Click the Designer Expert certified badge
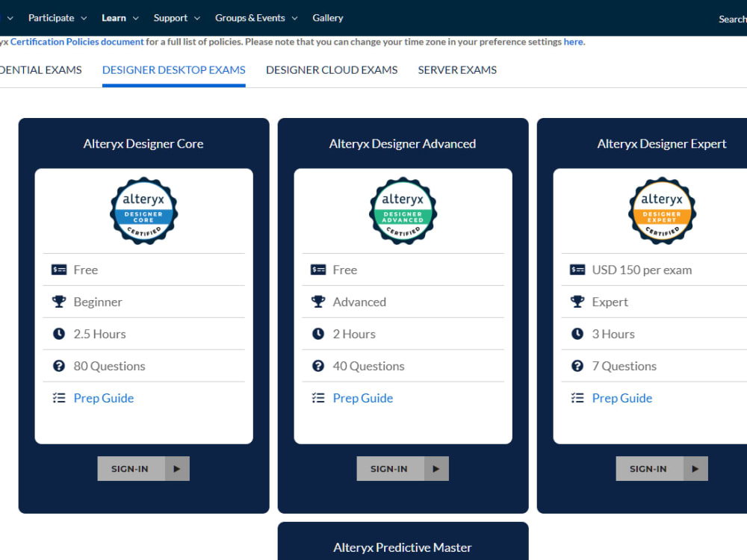The width and height of the screenshot is (747, 560). coord(662,211)
